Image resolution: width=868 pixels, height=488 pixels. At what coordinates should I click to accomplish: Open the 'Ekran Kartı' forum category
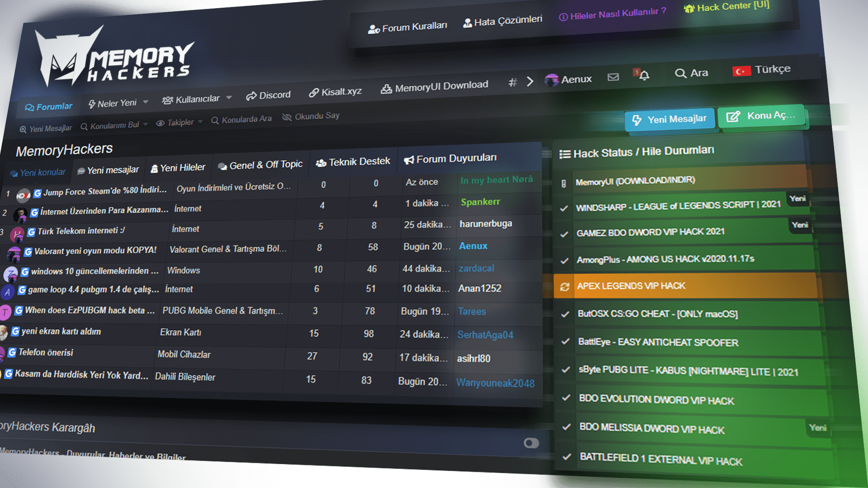click(x=180, y=332)
